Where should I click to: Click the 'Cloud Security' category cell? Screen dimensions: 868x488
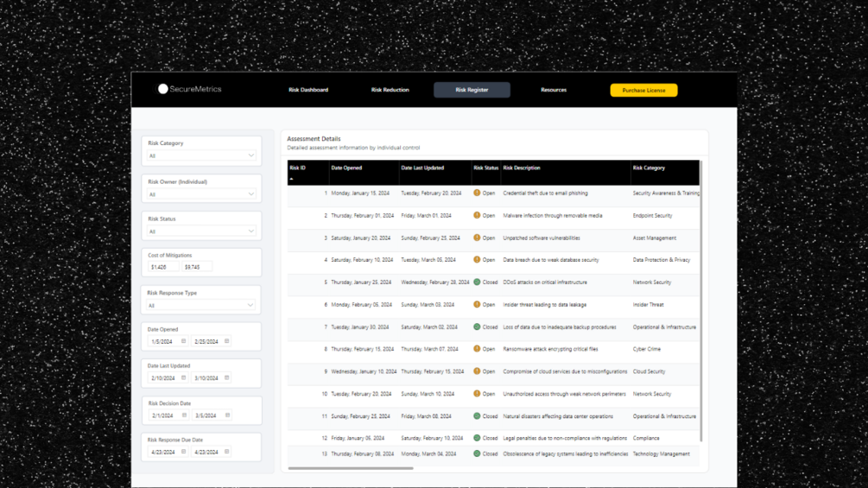649,371
